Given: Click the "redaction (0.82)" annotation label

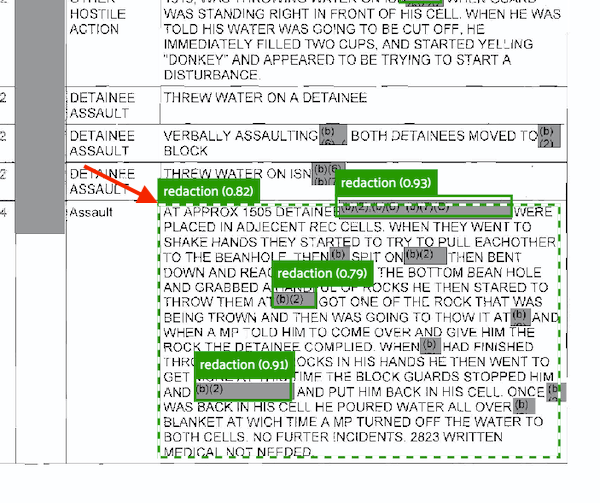Looking at the screenshot, I should pos(209,190).
